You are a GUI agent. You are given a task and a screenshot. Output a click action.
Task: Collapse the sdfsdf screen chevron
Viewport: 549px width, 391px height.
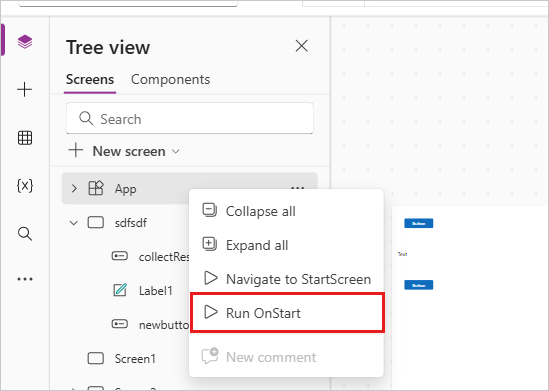click(74, 223)
